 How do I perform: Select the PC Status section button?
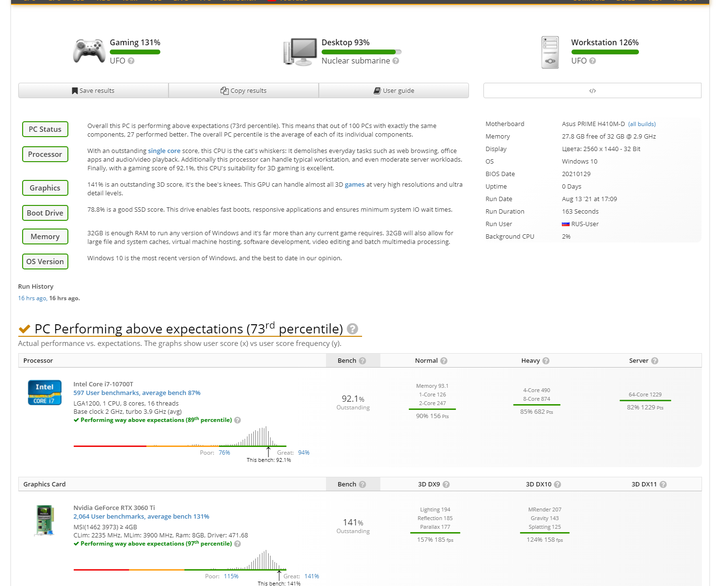[45, 129]
